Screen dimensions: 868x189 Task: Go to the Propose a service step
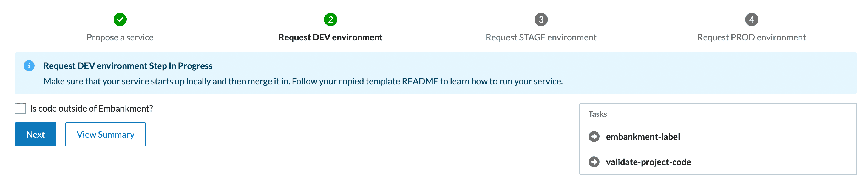coord(120,37)
